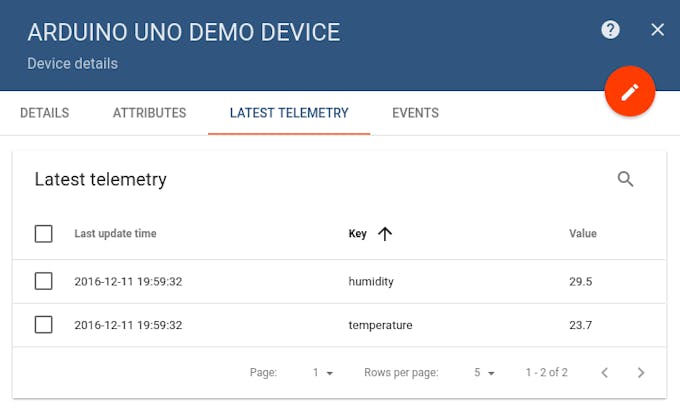
Task: Close the device details panel
Action: (x=657, y=30)
